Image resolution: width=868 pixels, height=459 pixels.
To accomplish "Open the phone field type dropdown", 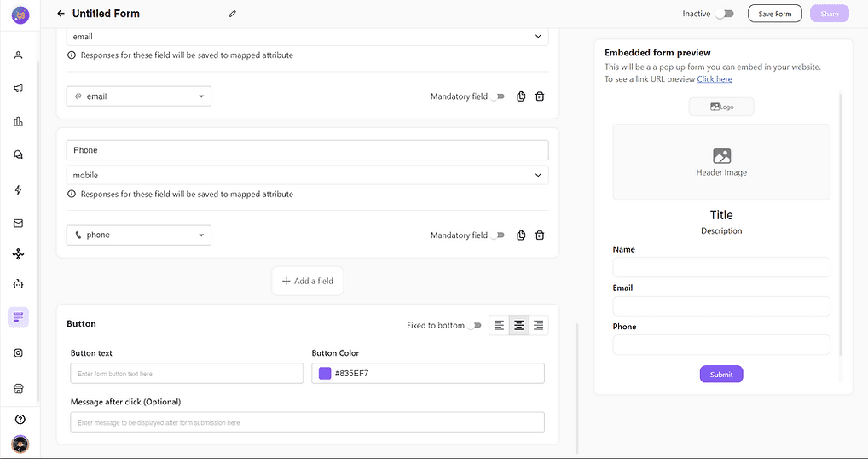I will [x=139, y=235].
